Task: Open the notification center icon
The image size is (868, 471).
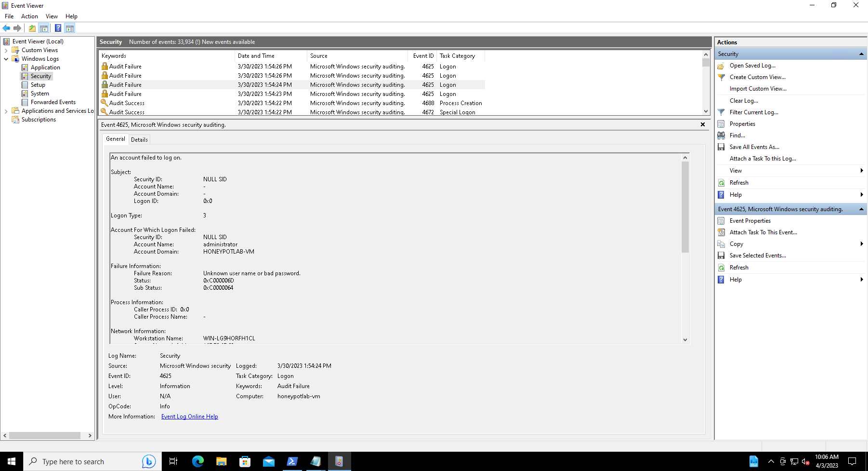Action: (852, 461)
